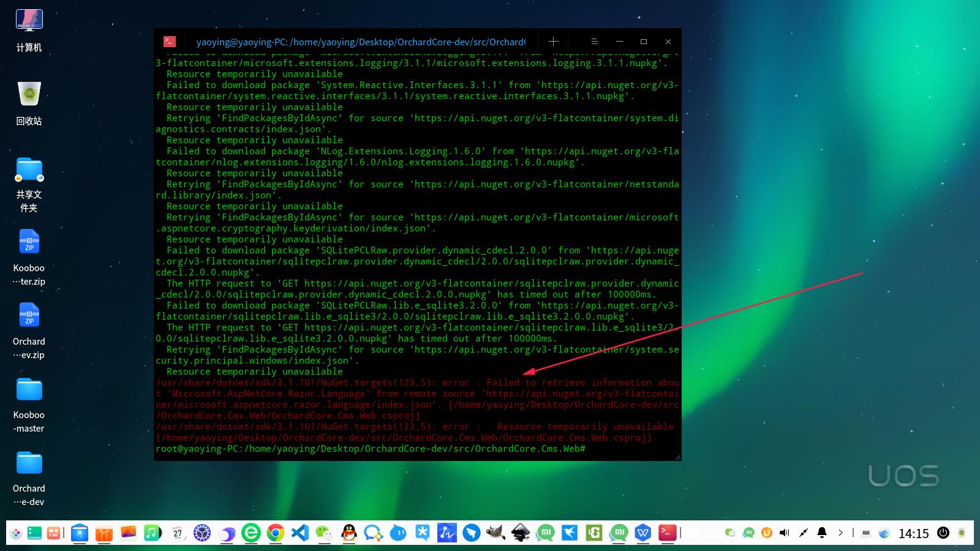Launch GIMP from the dock

coord(496,533)
